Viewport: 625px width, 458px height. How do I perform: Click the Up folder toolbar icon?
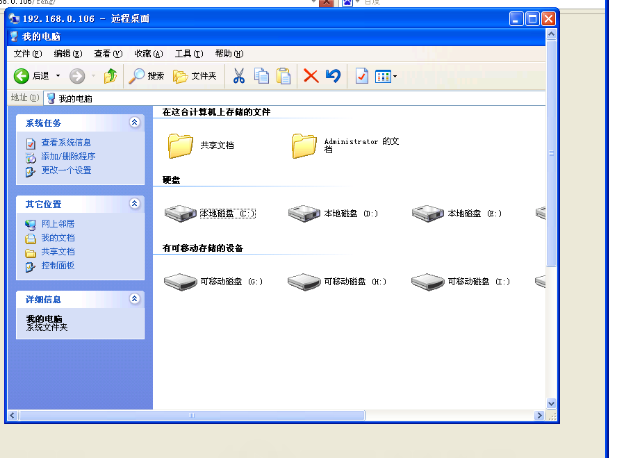coord(110,76)
